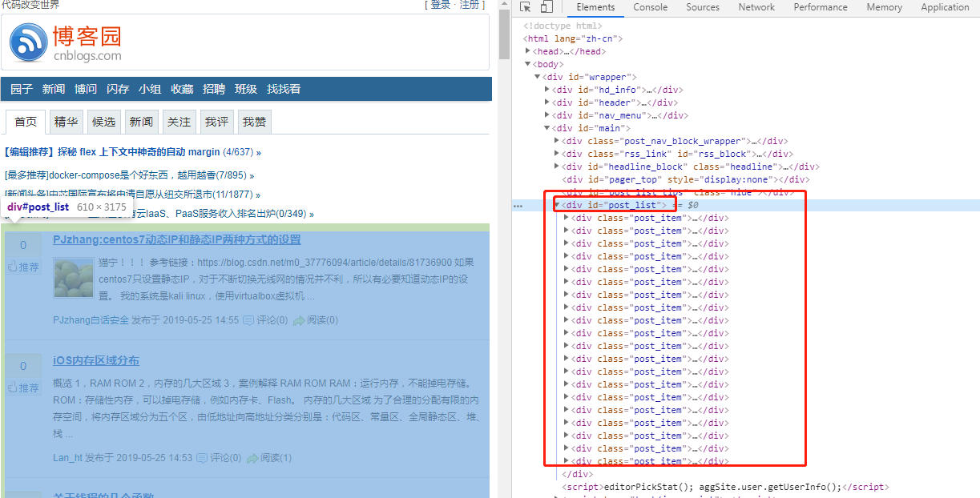The width and height of the screenshot is (980, 498).
Task: Click the » arrow after the docker-compose headline
Action: (x=252, y=175)
